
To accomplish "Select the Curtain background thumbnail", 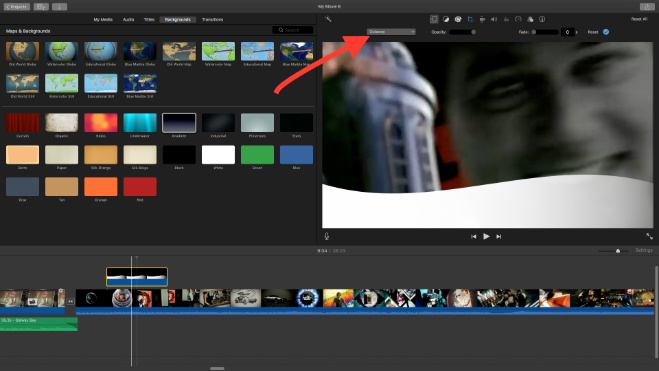I will pyautogui.click(x=22, y=123).
